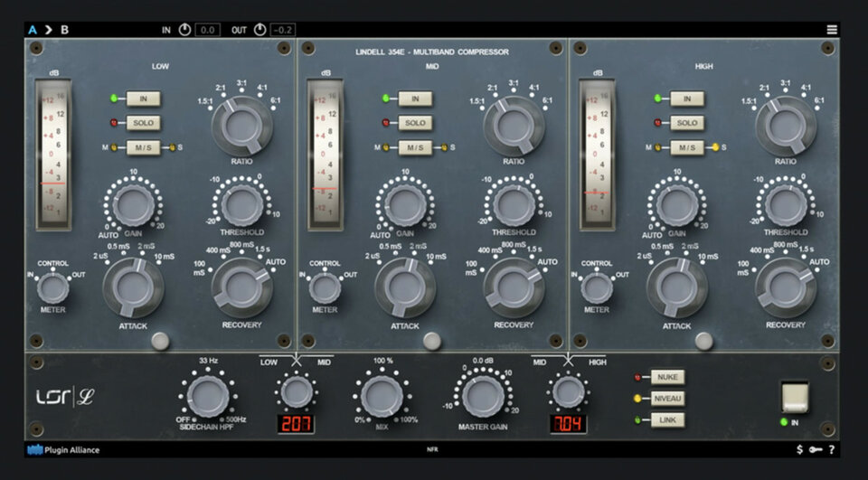
Task: Click the output level value field -0.2
Action: 283,30
